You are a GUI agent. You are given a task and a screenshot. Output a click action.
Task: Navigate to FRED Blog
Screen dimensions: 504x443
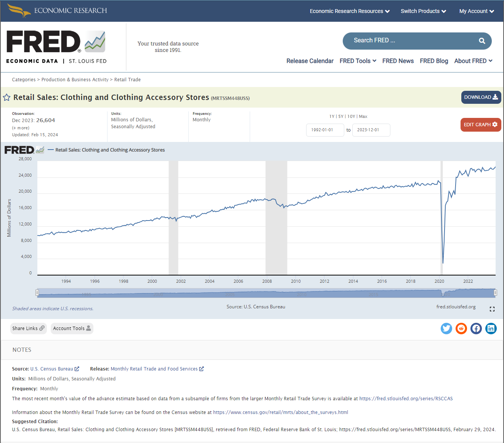pyautogui.click(x=434, y=61)
